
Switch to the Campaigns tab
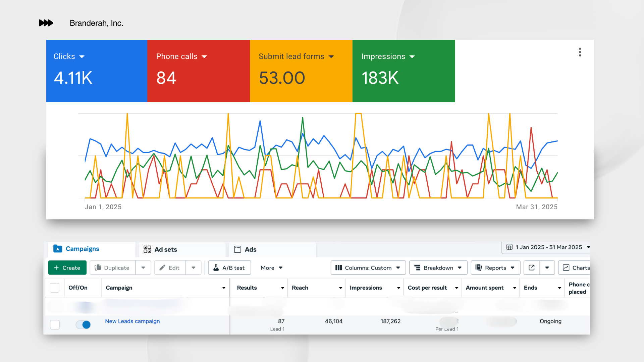91,249
